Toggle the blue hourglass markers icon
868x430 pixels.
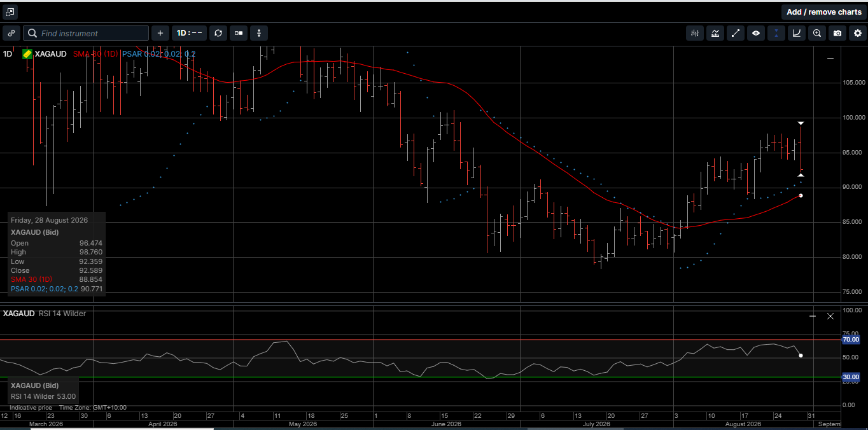point(776,33)
